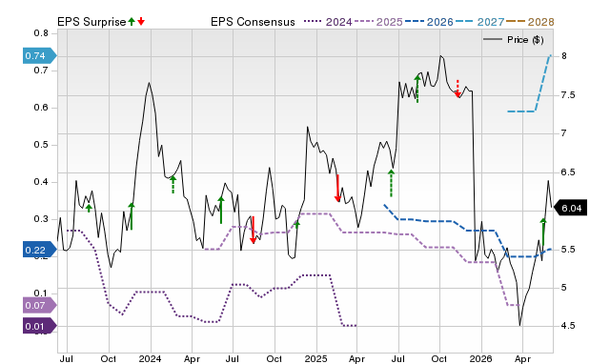Toggle the 2026 EPS consensus legend entry
The image size is (610, 364).
pyautogui.click(x=429, y=22)
